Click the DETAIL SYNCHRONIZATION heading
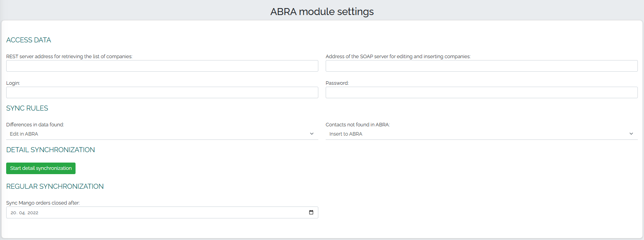 50,150
